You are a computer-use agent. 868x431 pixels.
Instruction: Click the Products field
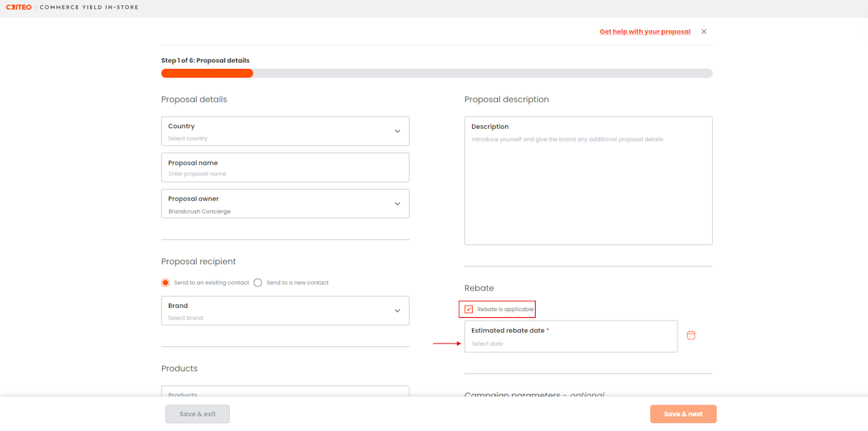[x=285, y=393]
